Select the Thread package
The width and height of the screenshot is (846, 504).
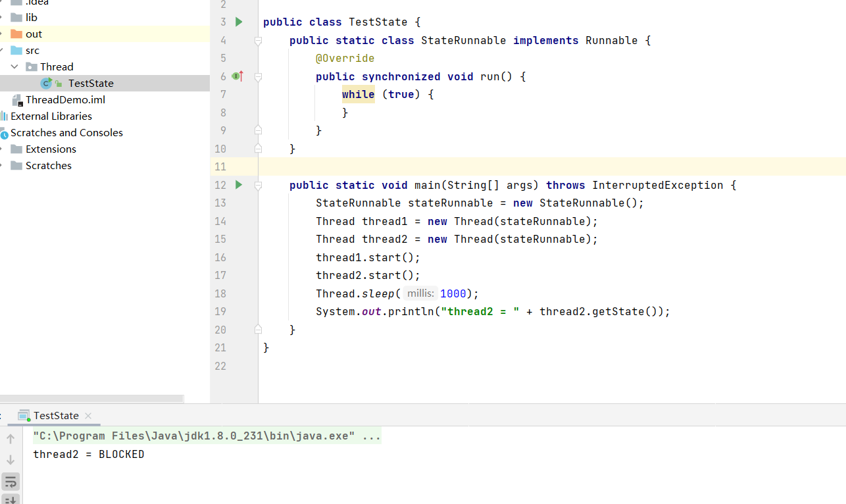[57, 66]
